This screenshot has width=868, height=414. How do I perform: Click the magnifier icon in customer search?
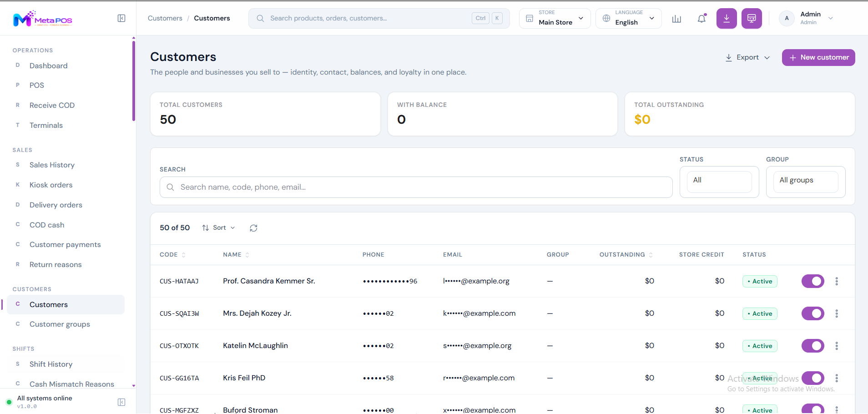(x=170, y=187)
